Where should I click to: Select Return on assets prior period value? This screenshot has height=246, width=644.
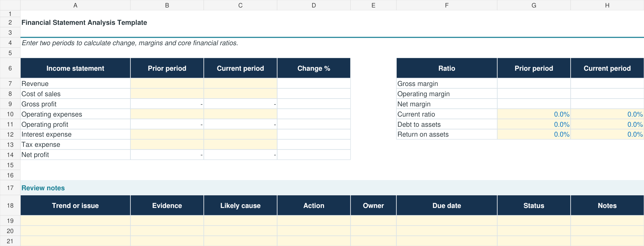pyautogui.click(x=534, y=134)
